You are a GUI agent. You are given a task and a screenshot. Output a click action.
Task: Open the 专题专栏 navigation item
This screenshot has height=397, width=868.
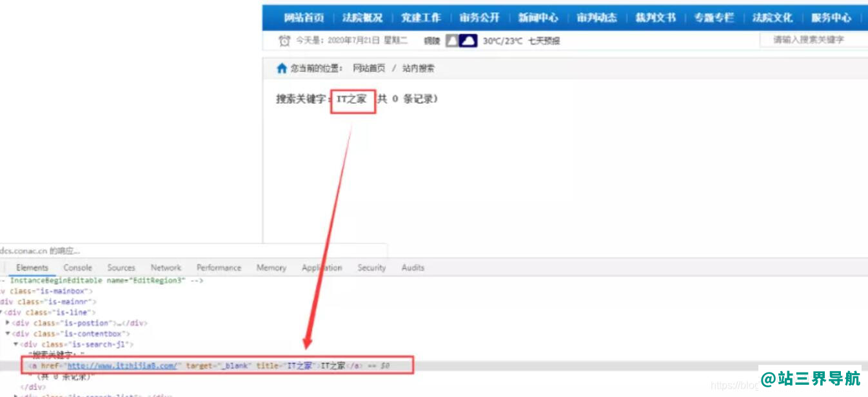715,18
